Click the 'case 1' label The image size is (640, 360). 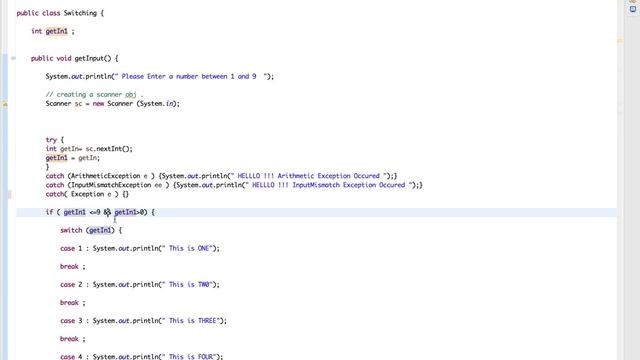tap(71, 248)
